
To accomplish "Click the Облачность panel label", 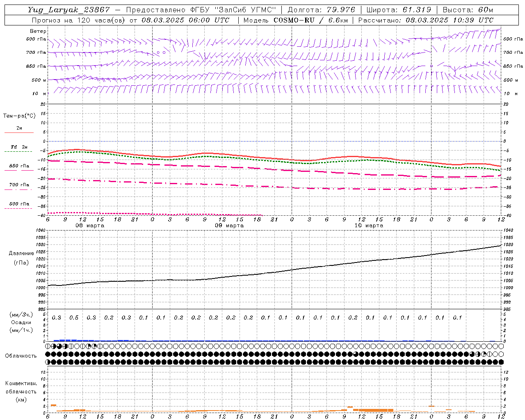I will pos(21,356).
